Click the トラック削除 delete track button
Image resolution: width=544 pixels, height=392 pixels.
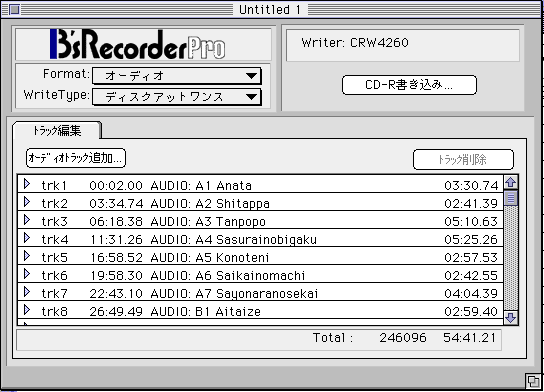point(463,159)
